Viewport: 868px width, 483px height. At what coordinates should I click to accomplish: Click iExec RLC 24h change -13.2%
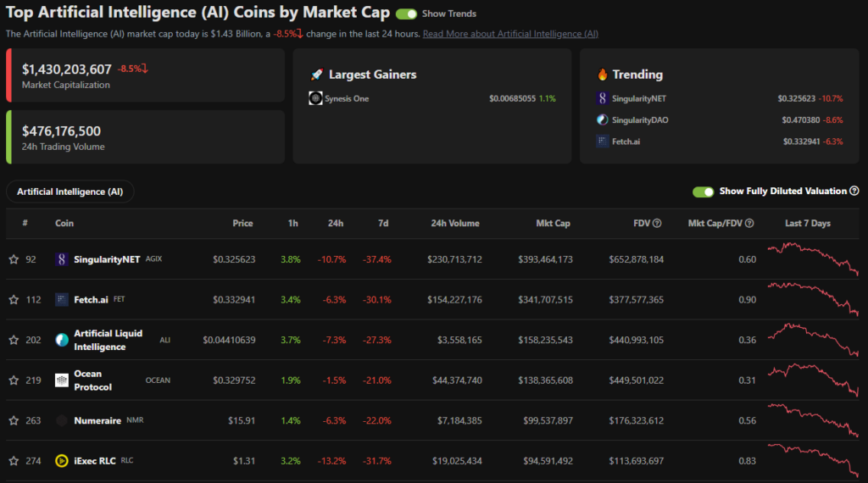coord(331,461)
